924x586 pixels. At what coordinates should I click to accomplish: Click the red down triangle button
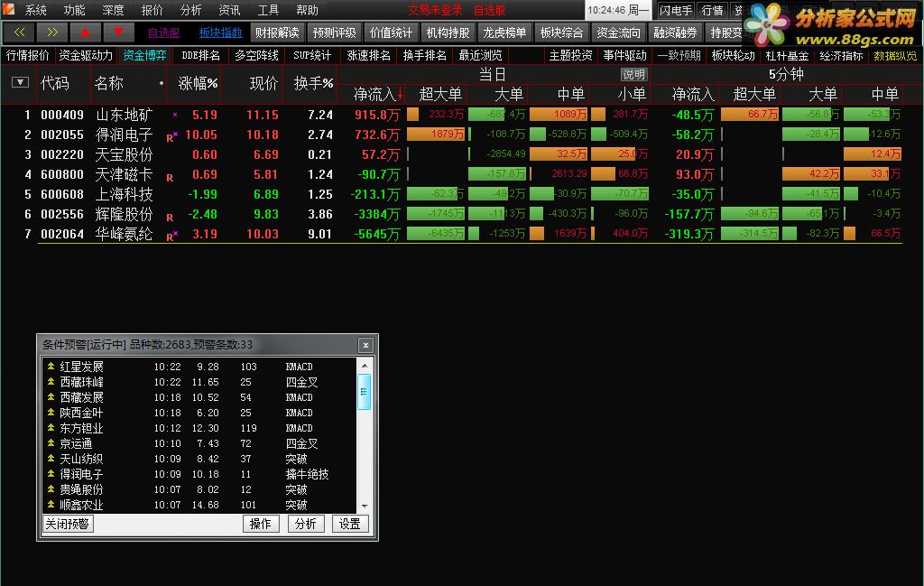[x=118, y=32]
